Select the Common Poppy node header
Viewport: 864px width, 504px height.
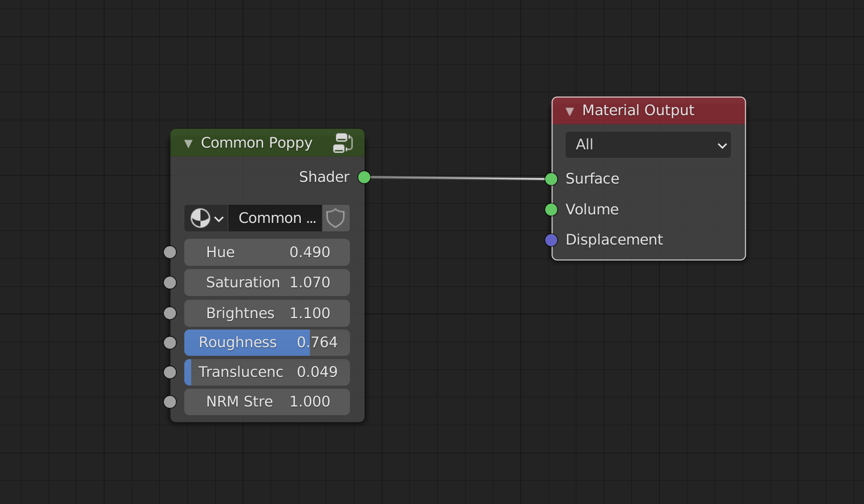click(267, 143)
